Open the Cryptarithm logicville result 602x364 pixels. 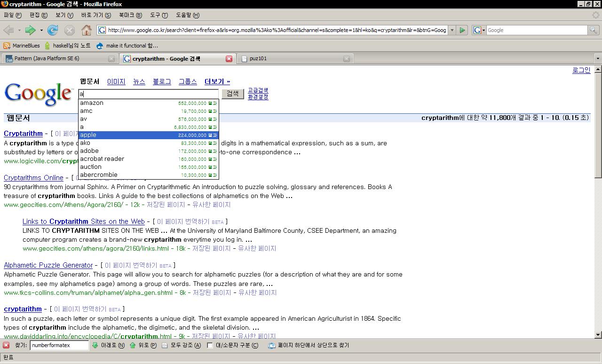(23, 134)
